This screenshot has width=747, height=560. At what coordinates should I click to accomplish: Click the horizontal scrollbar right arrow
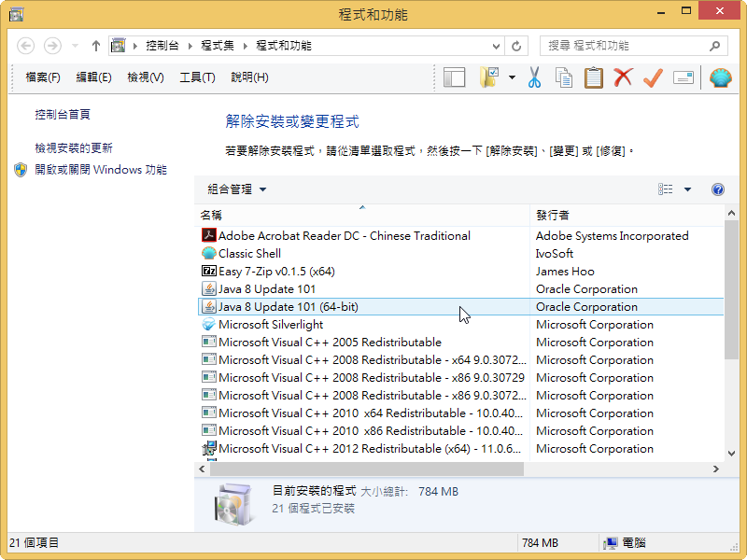pos(715,469)
